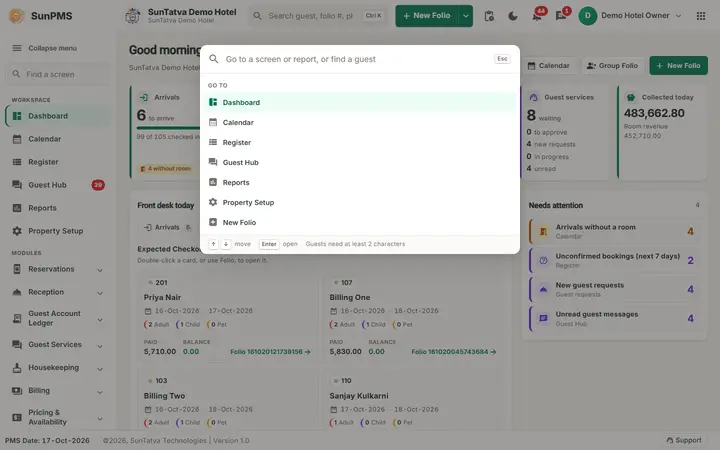Click New guest requests attention row
Image resolution: width=720 pixels, height=450 pixels.
(x=614, y=289)
